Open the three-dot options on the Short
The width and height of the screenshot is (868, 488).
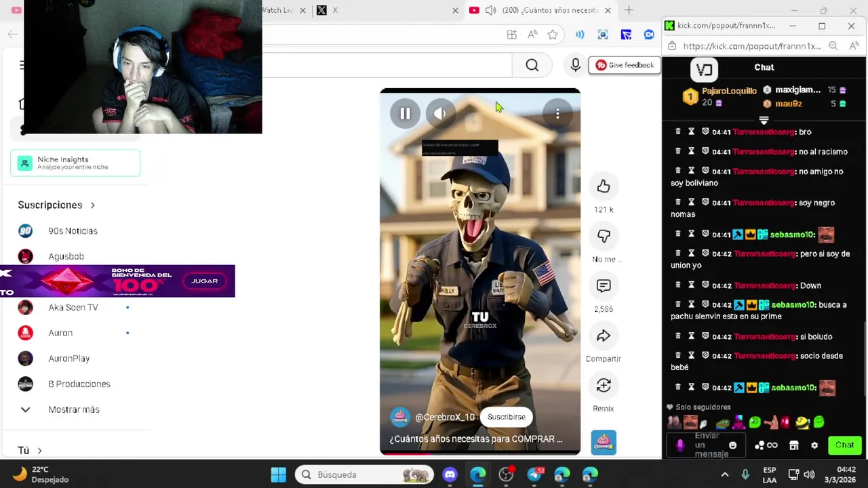(x=557, y=114)
